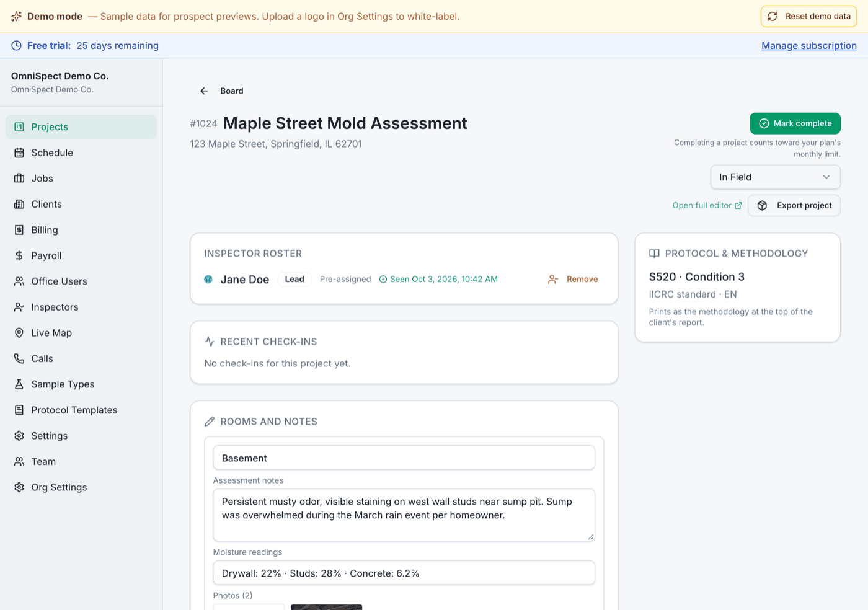Click the Calls phone icon
Image resolution: width=868 pixels, height=610 pixels.
point(19,358)
